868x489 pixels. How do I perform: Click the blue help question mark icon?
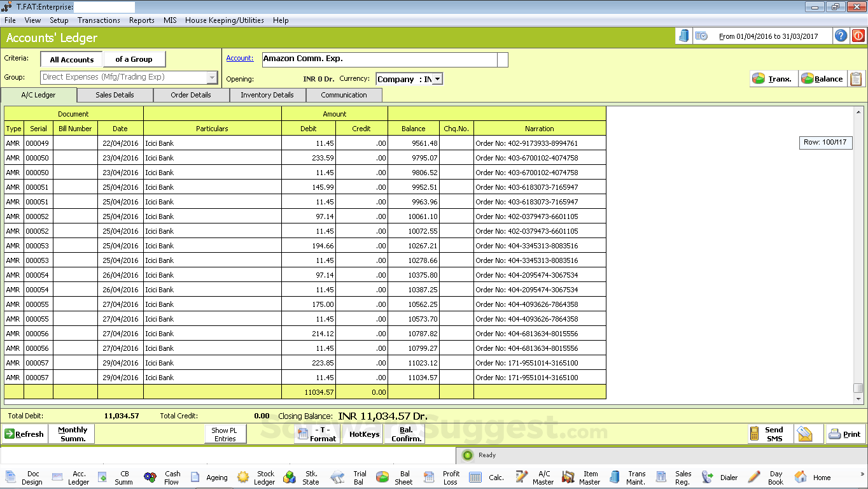coord(841,36)
